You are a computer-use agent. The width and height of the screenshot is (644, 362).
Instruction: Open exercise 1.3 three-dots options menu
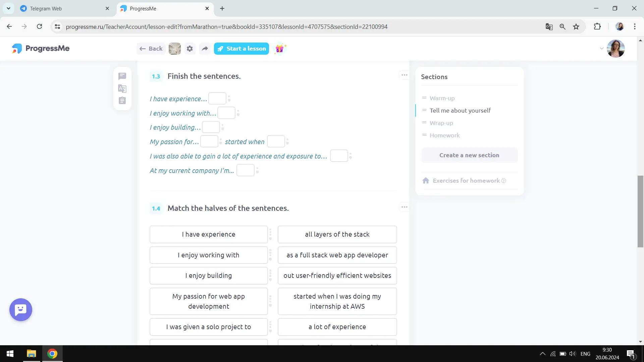click(x=404, y=75)
